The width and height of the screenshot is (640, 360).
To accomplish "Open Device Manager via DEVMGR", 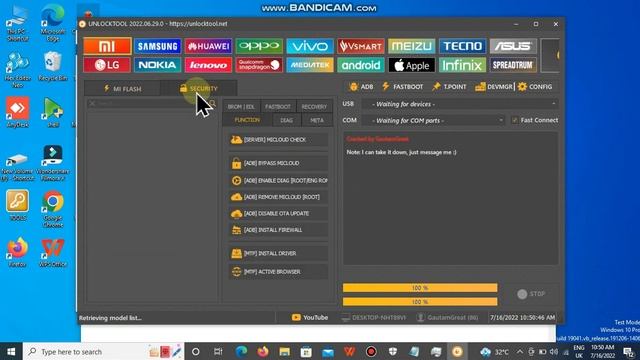I will [493, 87].
